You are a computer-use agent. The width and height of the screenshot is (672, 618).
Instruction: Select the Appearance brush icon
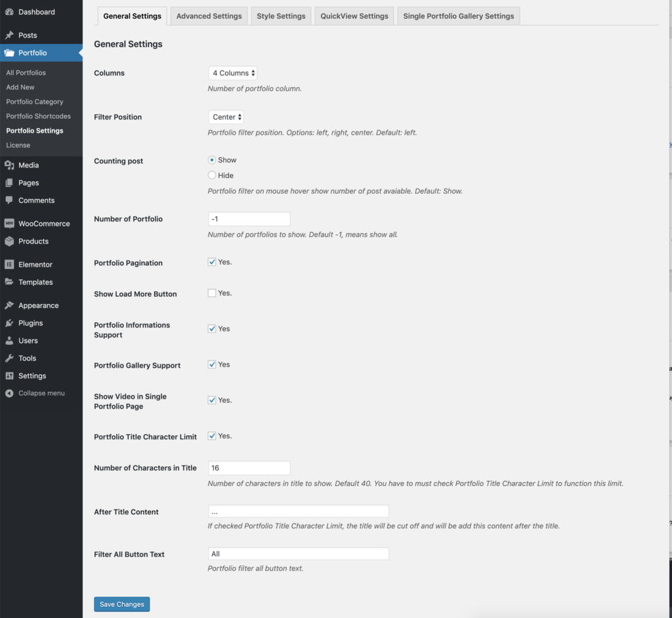[x=8, y=305]
